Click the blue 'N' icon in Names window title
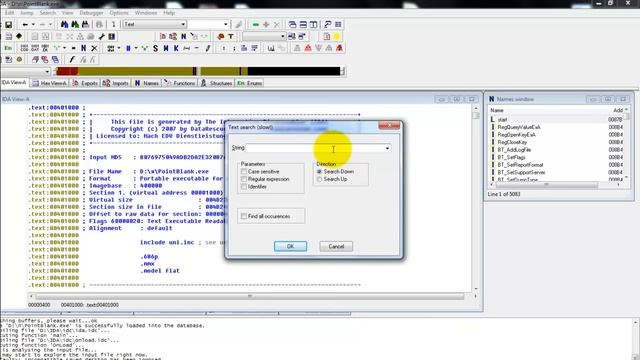 [x=491, y=99]
